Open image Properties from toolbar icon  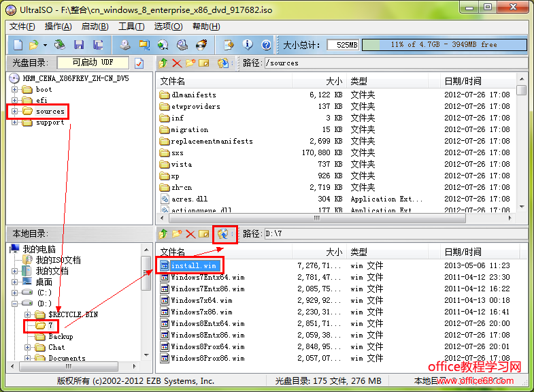(229, 45)
